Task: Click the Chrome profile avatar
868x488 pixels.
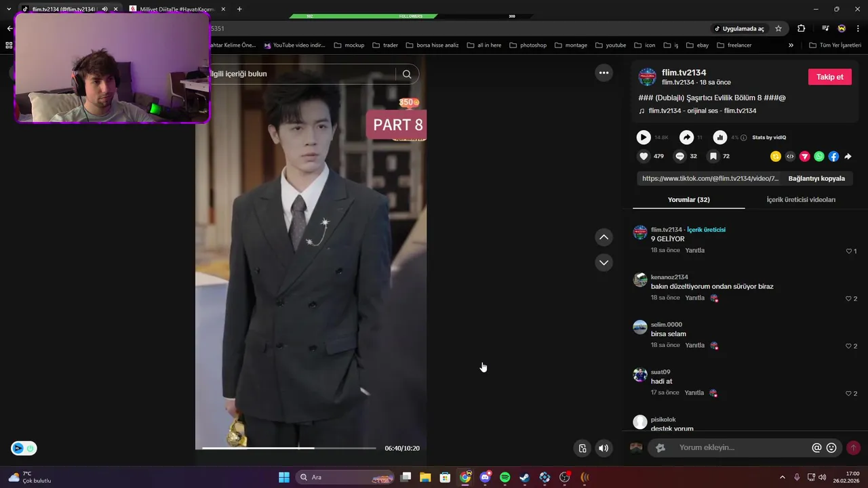Action: click(842, 28)
